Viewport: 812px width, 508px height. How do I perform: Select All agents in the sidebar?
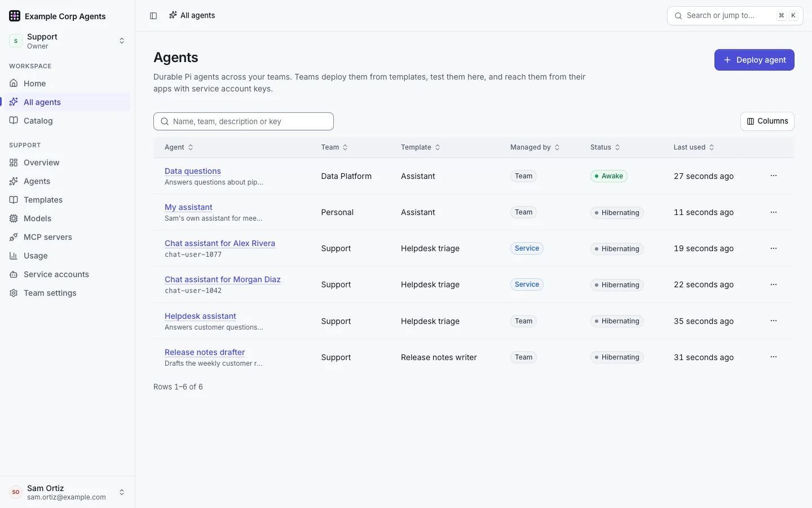coord(68,102)
